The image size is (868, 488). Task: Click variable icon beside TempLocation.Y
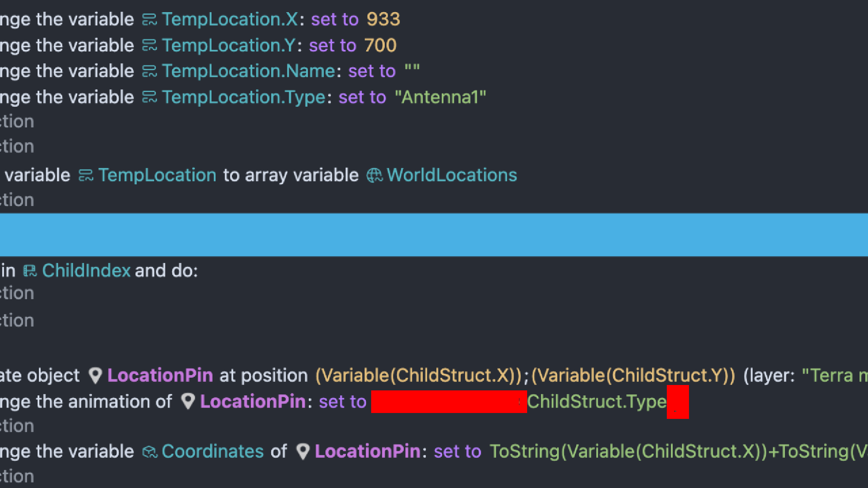[149, 45]
